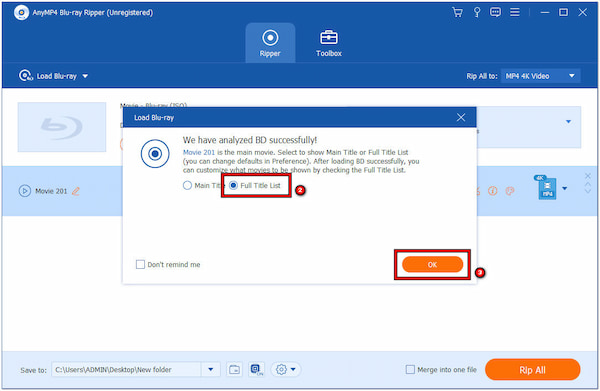Check the Don't remind me box
Viewport: 600px width, 391px height.
pos(140,264)
